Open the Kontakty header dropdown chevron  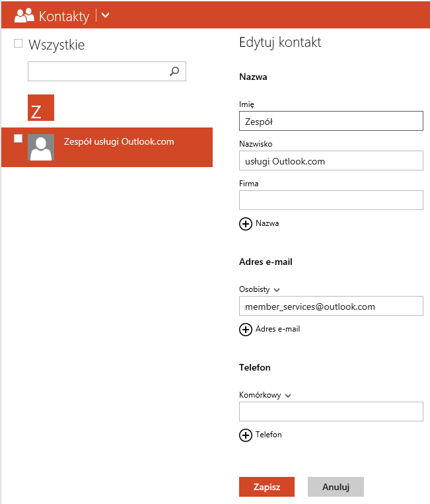pyautogui.click(x=106, y=15)
